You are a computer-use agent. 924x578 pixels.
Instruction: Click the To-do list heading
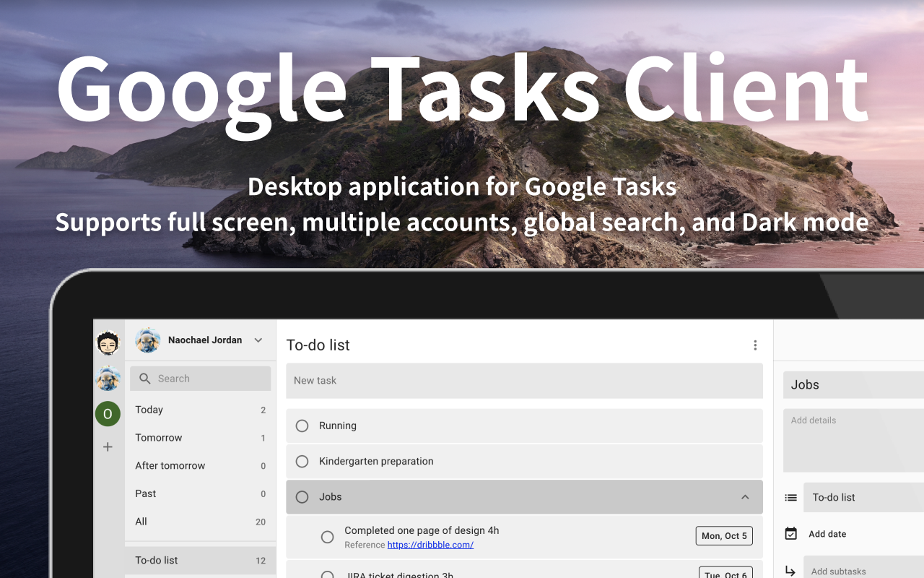click(x=318, y=345)
